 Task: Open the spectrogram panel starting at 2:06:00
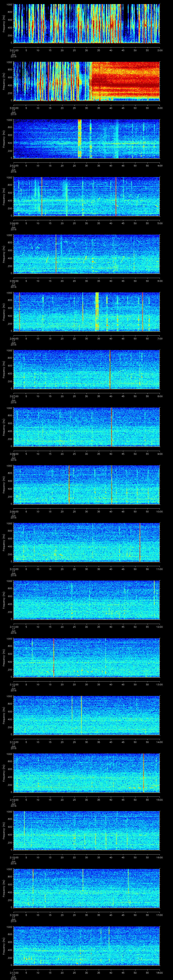point(87,312)
